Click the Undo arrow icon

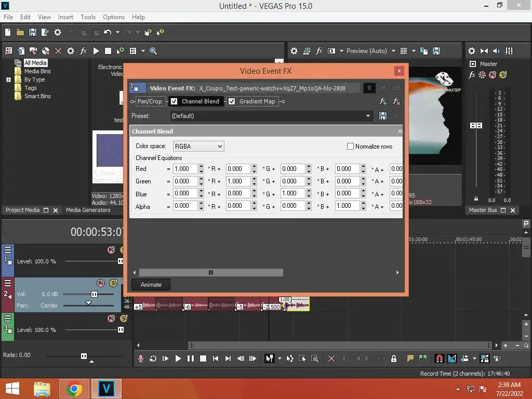(108, 32)
